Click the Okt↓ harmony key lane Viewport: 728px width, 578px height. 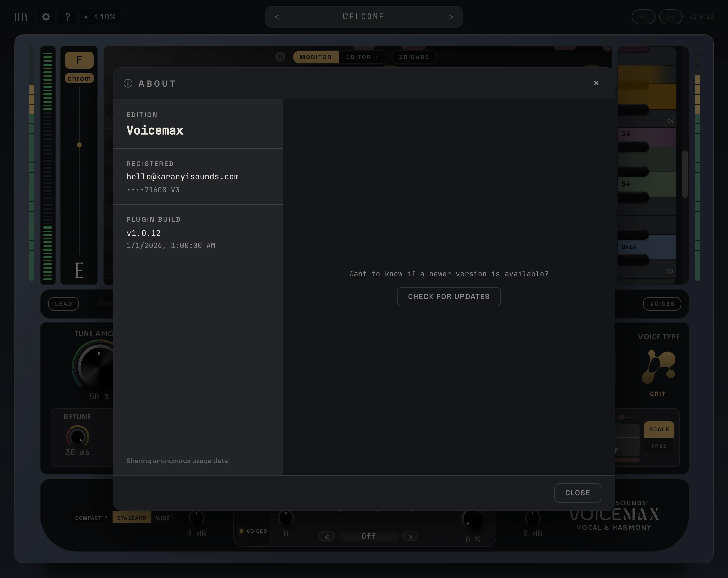click(647, 247)
